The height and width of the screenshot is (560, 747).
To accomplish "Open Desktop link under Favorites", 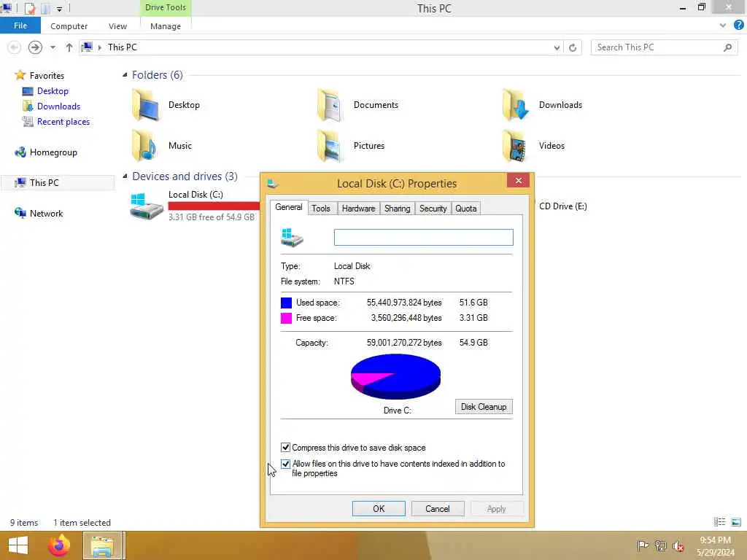I will click(x=53, y=91).
